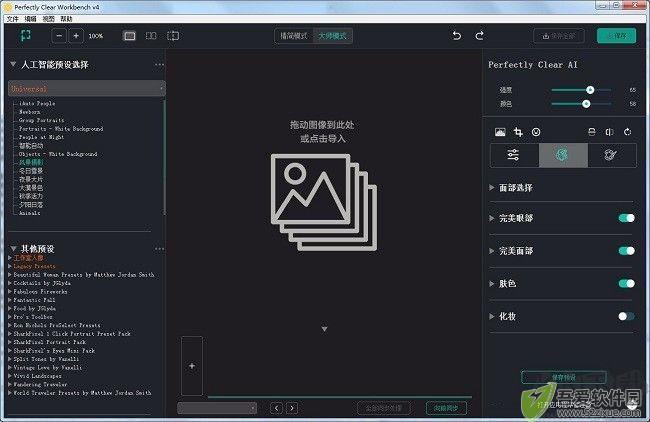Click the save-all export button in toolbar
Image resolution: width=650 pixels, height=422 pixels.
(559, 36)
